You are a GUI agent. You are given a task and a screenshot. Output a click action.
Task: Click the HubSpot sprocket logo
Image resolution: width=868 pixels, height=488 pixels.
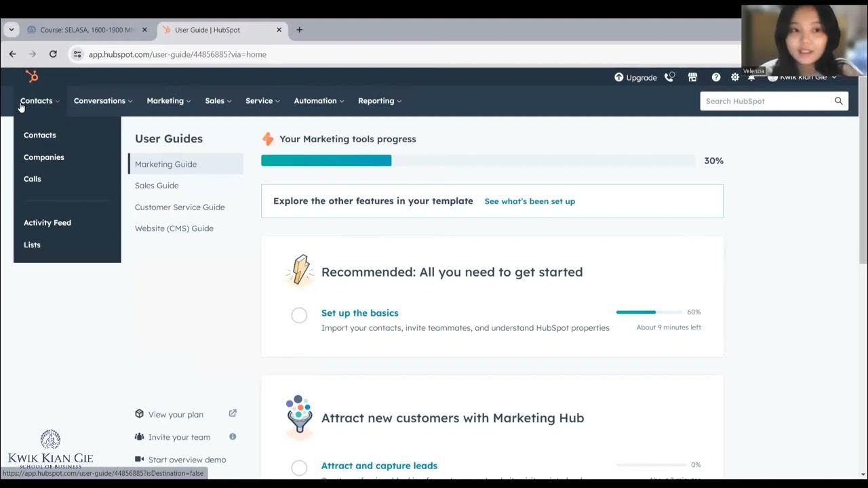pyautogui.click(x=32, y=77)
